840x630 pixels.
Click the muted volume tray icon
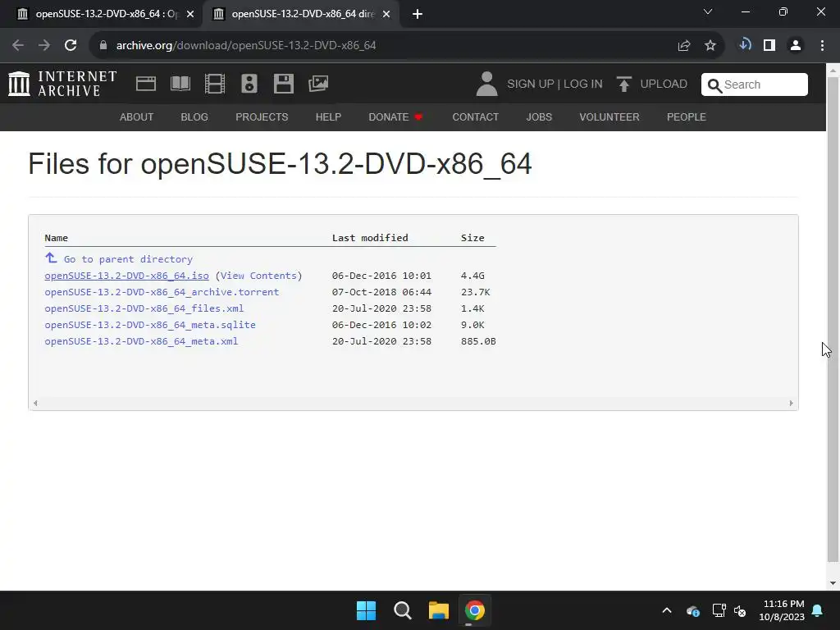(740, 610)
